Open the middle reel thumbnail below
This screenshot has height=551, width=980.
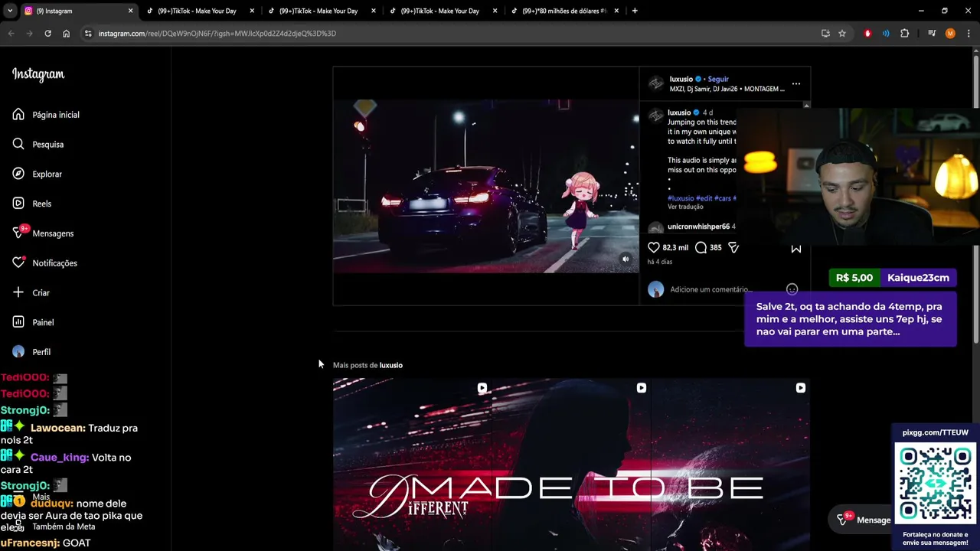coord(571,465)
